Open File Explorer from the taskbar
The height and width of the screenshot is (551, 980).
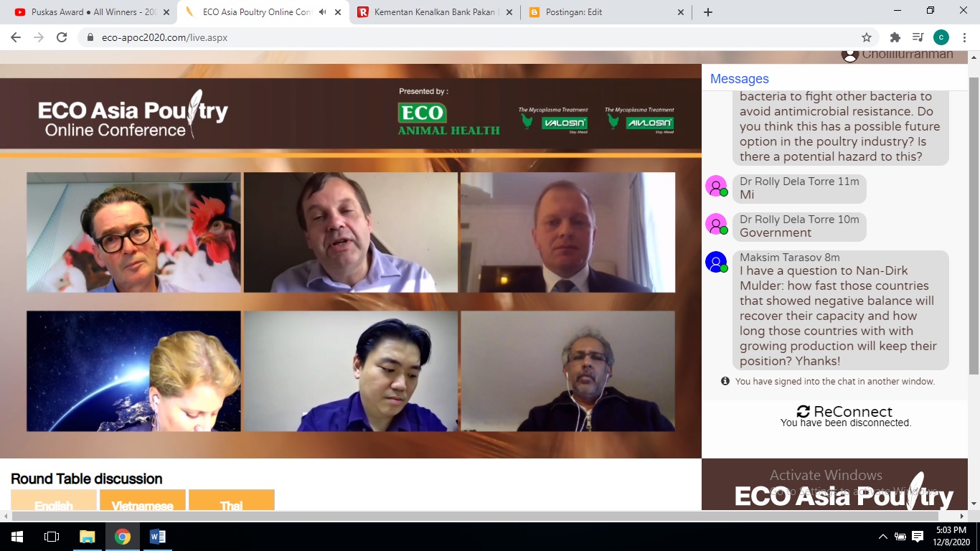tap(87, 537)
